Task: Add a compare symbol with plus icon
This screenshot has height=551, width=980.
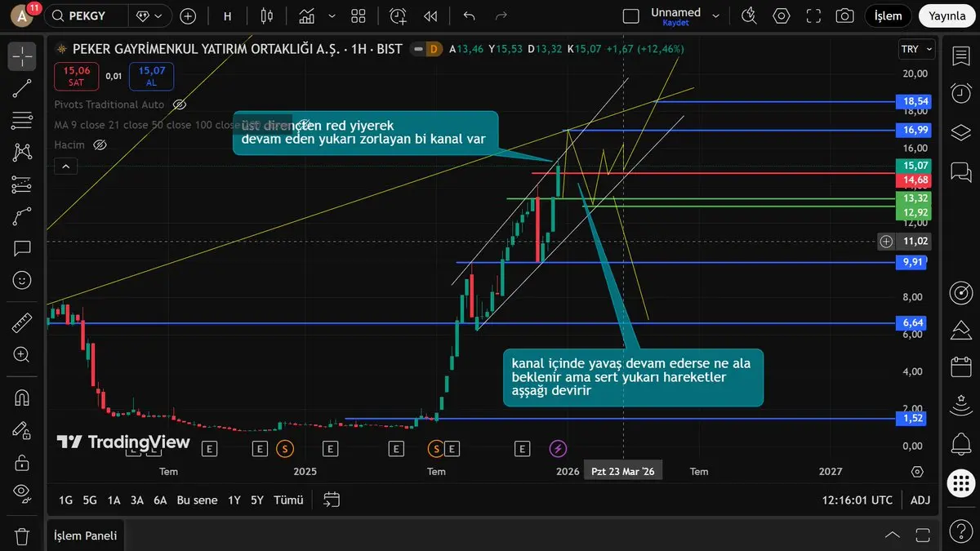Action: point(188,16)
